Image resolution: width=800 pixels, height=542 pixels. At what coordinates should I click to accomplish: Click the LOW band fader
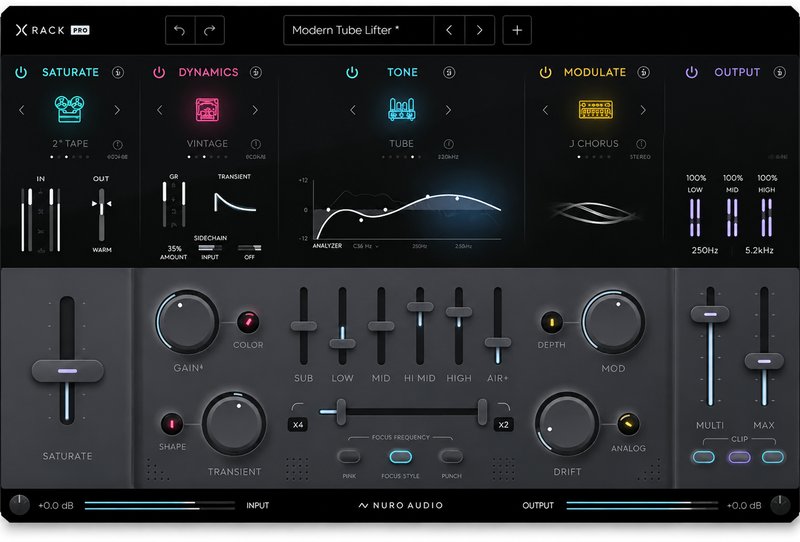click(342, 343)
